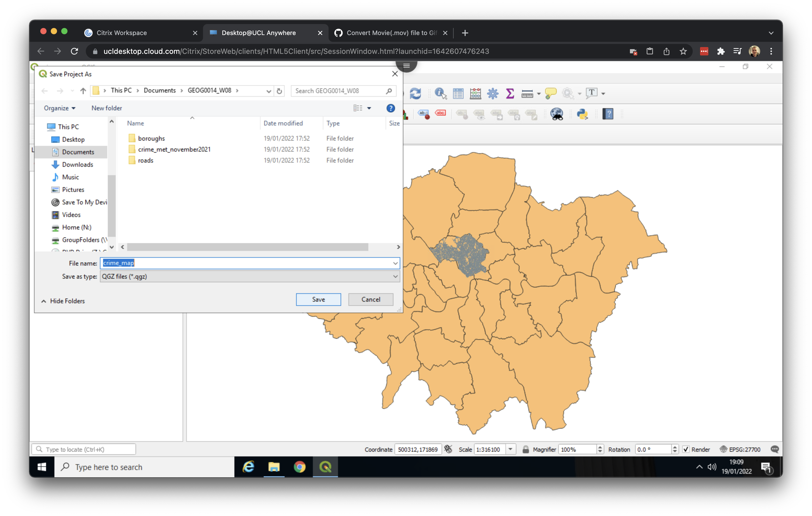The width and height of the screenshot is (812, 516).
Task: Open the Processing Toolbox
Action: coord(493,94)
